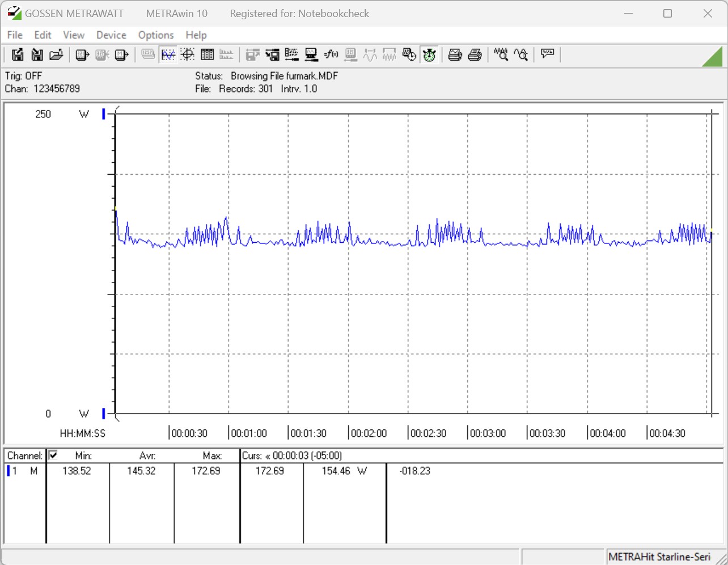This screenshot has height=565, width=728.
Task: Click the 00:02:30 time axis label
Action: click(428, 433)
